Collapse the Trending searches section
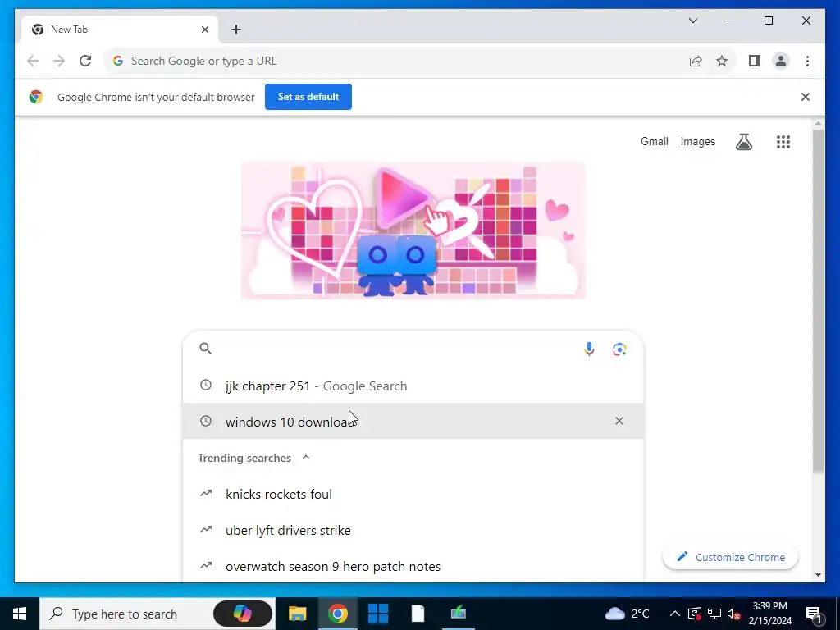 click(306, 458)
